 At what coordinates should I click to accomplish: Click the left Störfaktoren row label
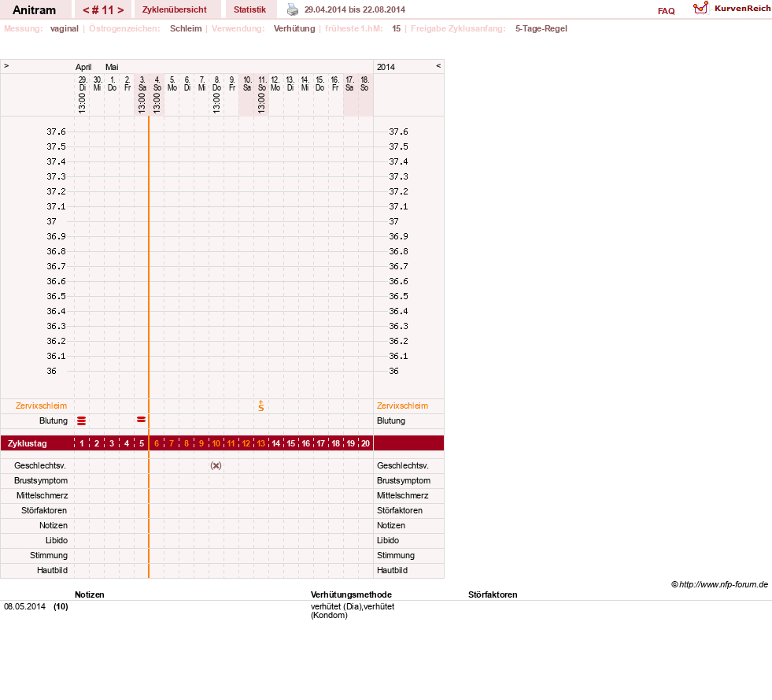coord(44,510)
